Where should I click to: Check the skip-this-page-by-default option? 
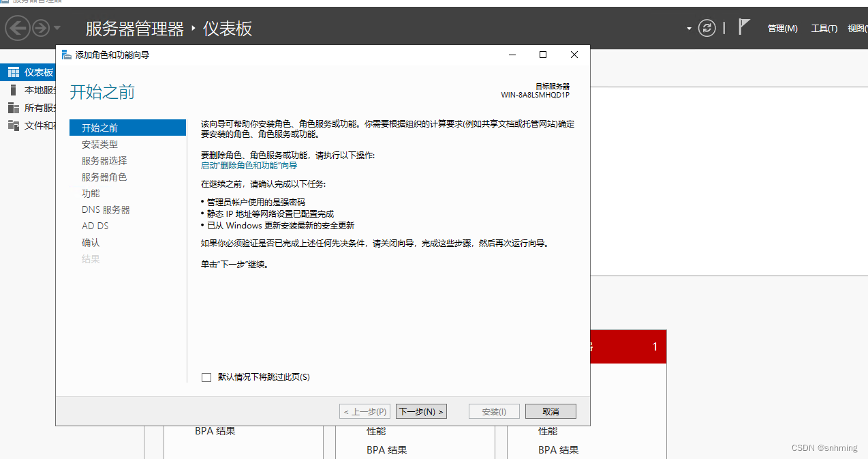point(206,376)
